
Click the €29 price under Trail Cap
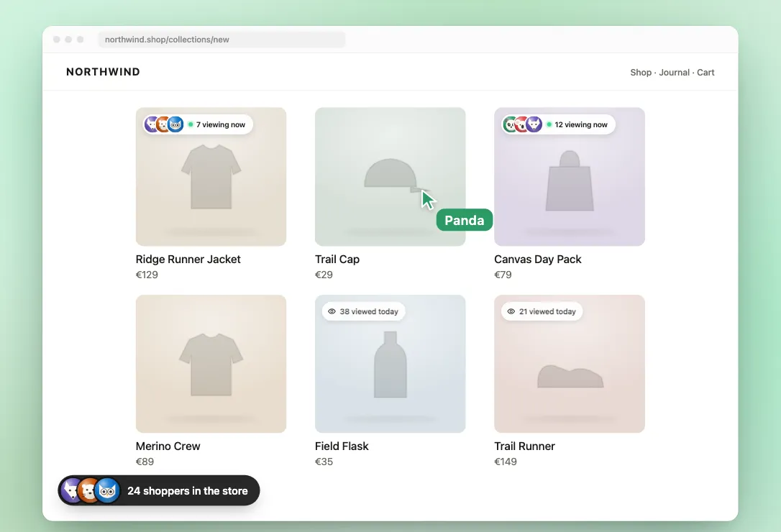pos(324,275)
